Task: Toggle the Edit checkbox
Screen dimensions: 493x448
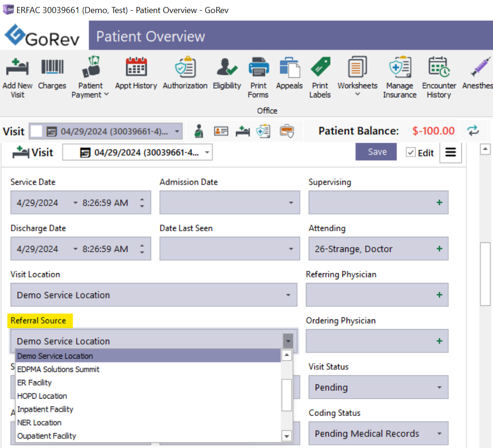Action: click(410, 152)
